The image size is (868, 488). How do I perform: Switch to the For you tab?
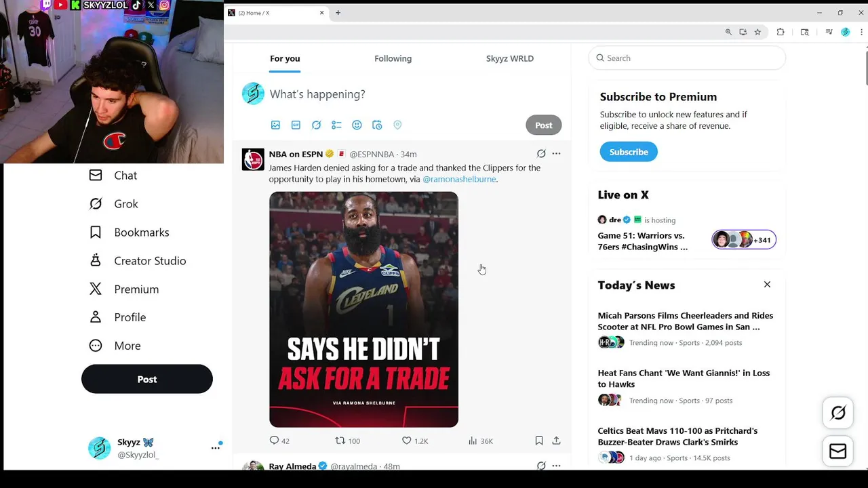pos(285,58)
